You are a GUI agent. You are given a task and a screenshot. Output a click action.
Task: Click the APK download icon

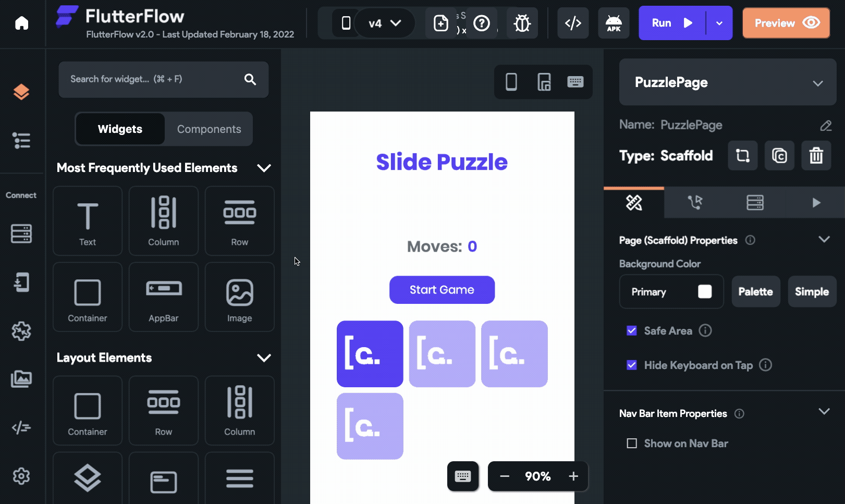(x=614, y=23)
